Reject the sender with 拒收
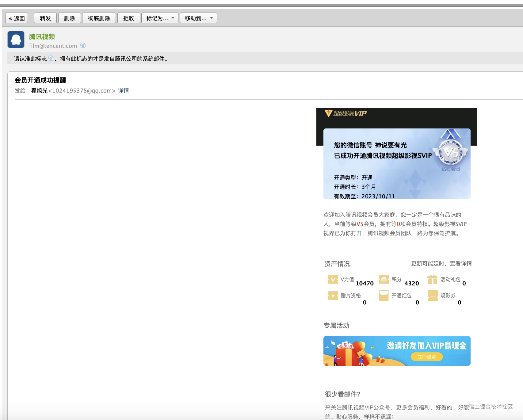Screen dimensions: 523x420 128,18
